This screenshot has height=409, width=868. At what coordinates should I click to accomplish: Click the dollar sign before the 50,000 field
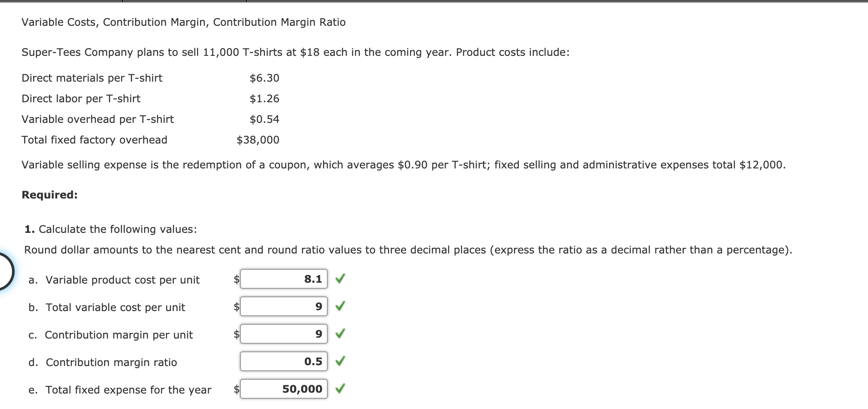pyautogui.click(x=236, y=389)
